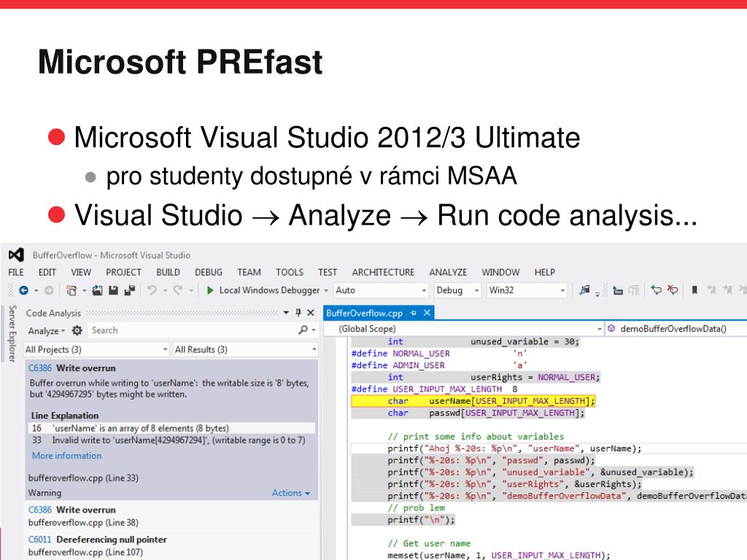Open the EDIT menu
This screenshot has width=747, height=560.
coord(47,273)
